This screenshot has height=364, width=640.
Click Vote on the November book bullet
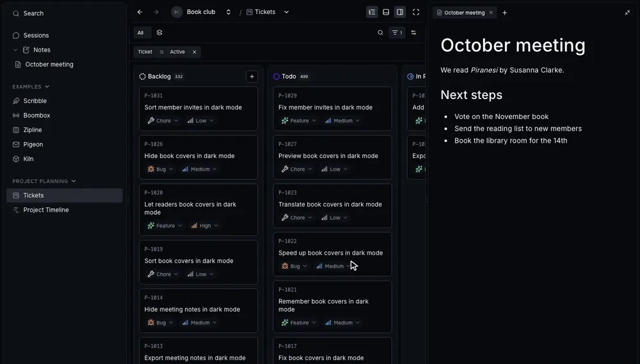pyautogui.click(x=501, y=116)
